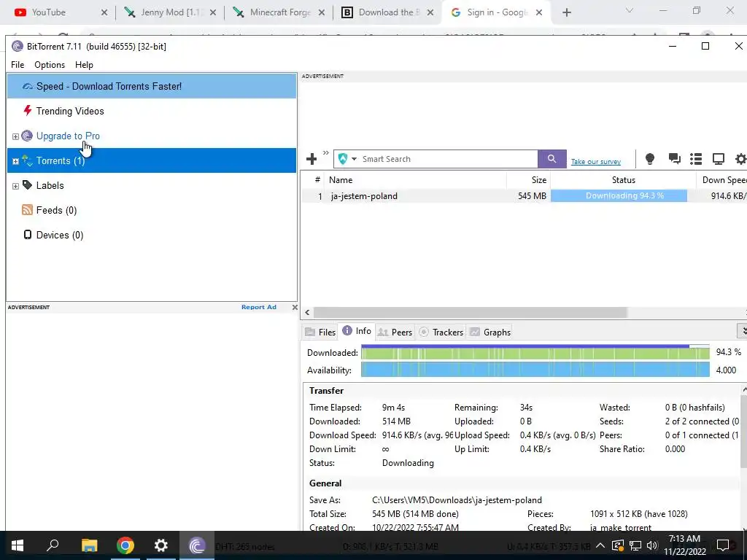
Task: Open the remote monitor icon
Action: point(718,158)
